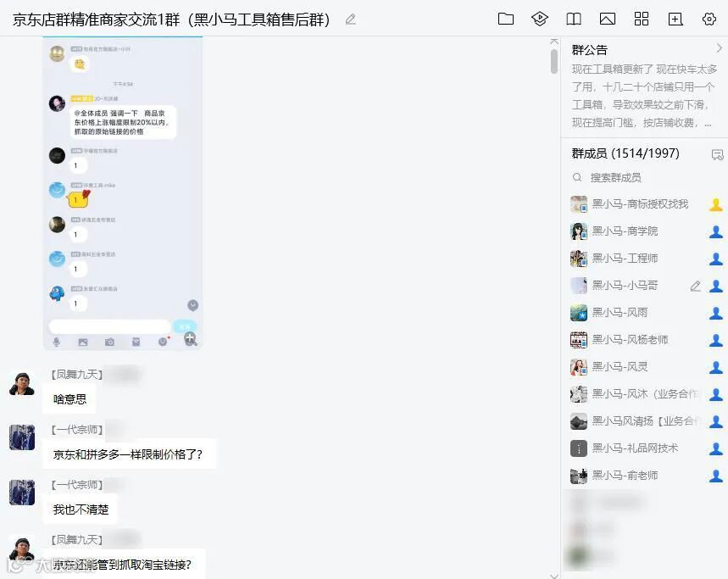Click sender name 【一代宗师】 above 京东和拼多多 message
The height and width of the screenshot is (579, 728).
pyautogui.click(x=76, y=430)
